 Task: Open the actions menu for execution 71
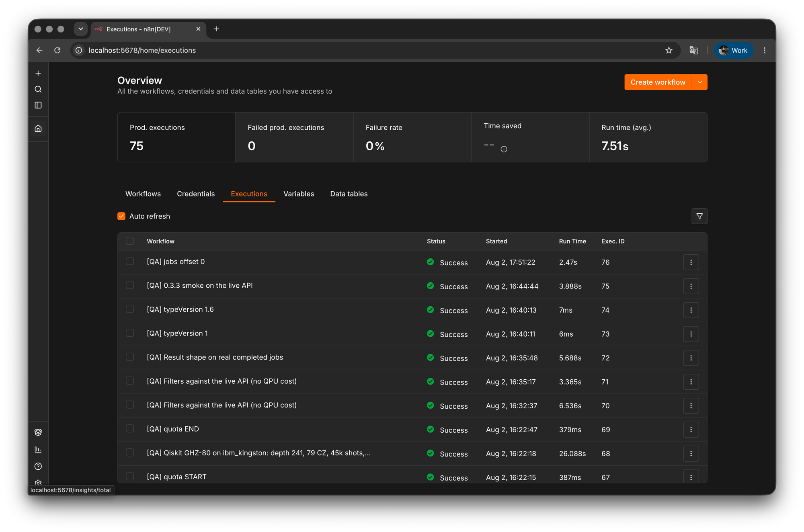[691, 382]
